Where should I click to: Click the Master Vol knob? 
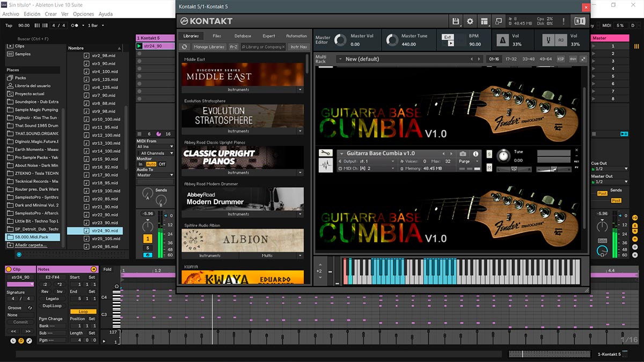point(340,40)
